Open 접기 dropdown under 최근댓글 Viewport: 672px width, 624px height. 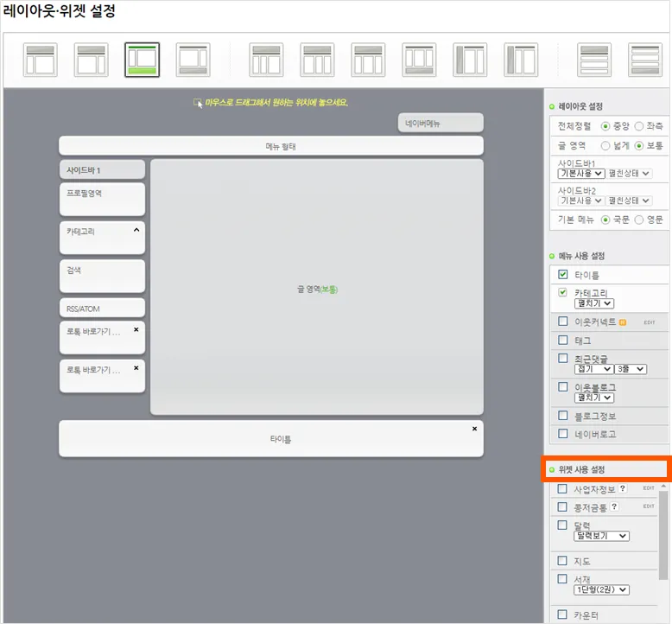(593, 369)
